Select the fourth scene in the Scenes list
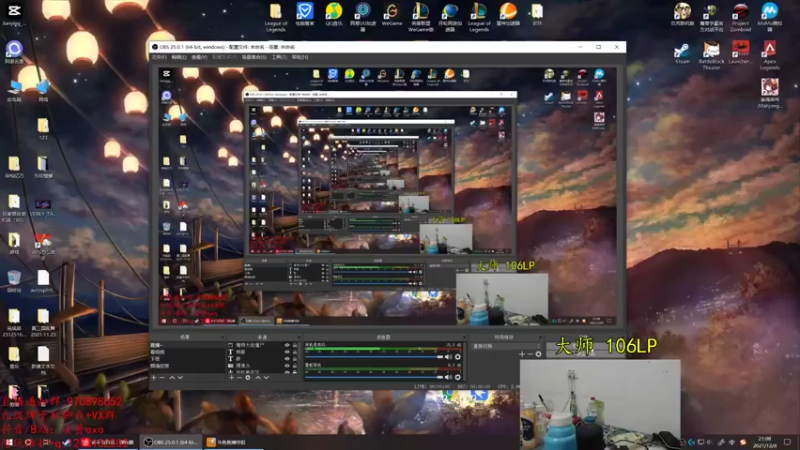 point(187,366)
